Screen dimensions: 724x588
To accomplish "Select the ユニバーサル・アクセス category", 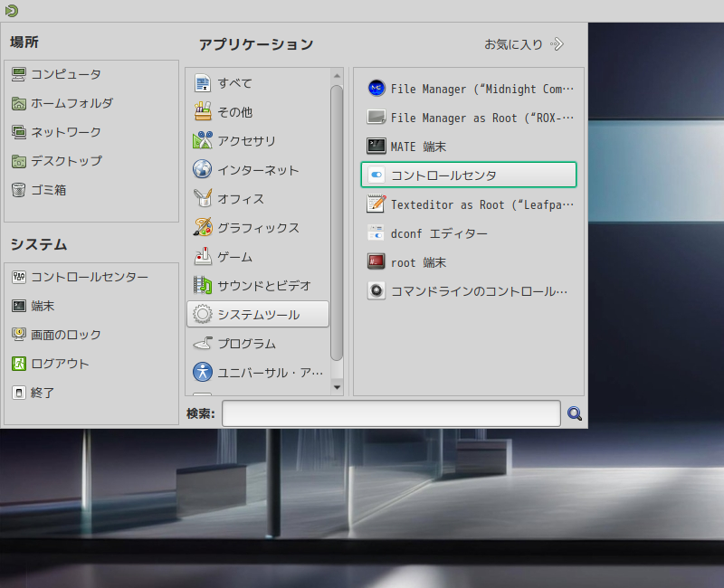I will tap(258, 373).
